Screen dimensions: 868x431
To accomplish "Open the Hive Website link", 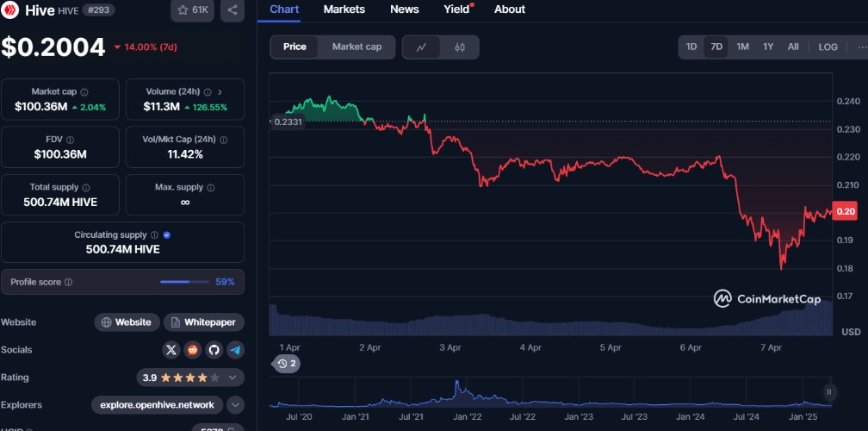I will click(x=127, y=322).
